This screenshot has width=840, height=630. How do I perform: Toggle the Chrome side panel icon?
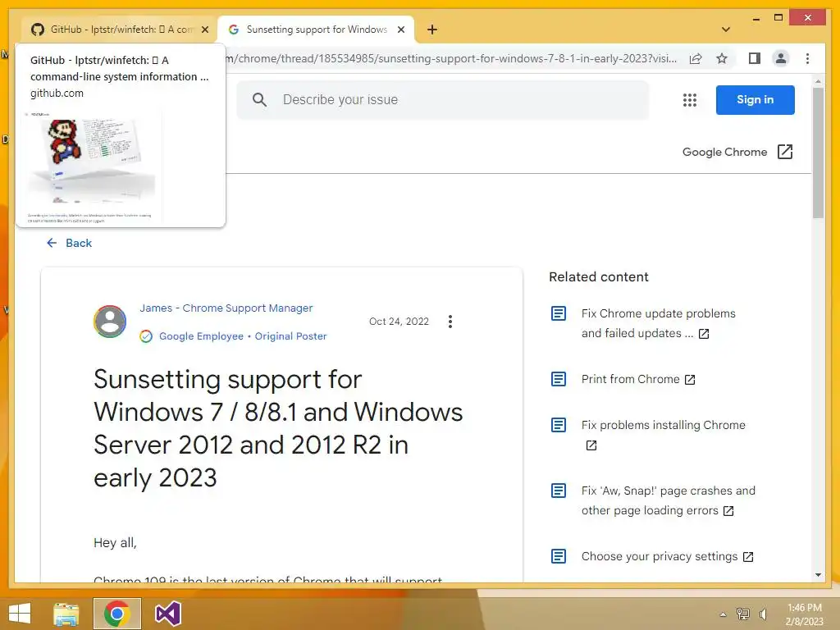[x=755, y=58]
